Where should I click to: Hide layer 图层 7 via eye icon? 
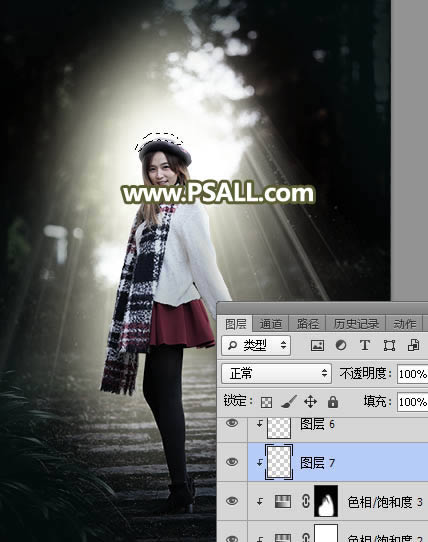[232, 462]
